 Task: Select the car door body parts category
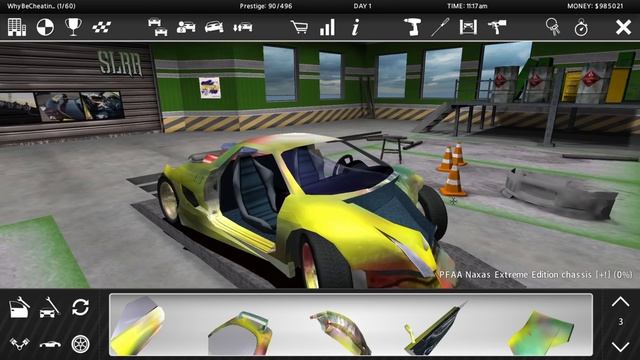tap(19, 307)
